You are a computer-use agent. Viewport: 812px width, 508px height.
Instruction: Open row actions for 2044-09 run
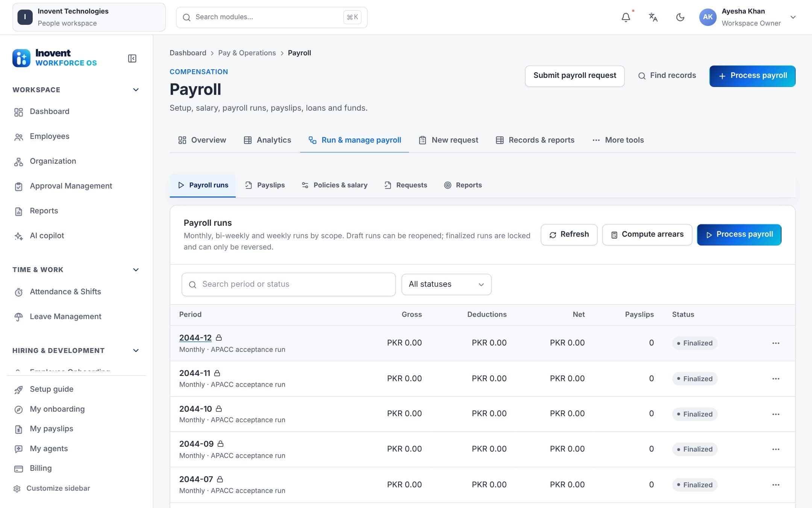tap(776, 449)
